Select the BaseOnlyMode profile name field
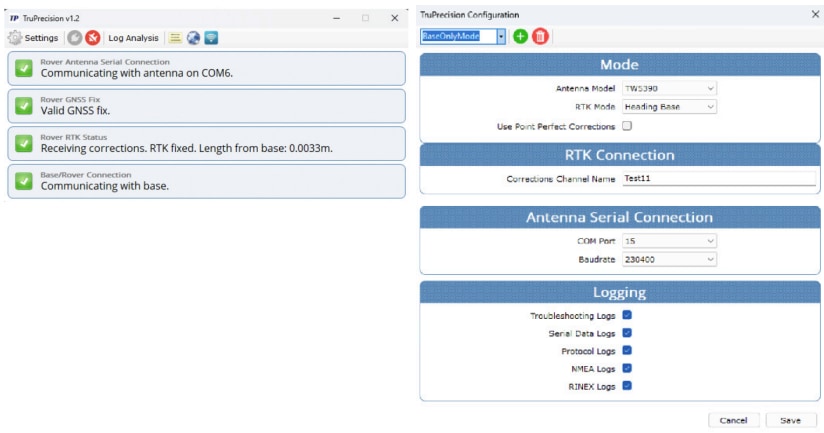The width and height of the screenshot is (824, 433). (x=458, y=36)
